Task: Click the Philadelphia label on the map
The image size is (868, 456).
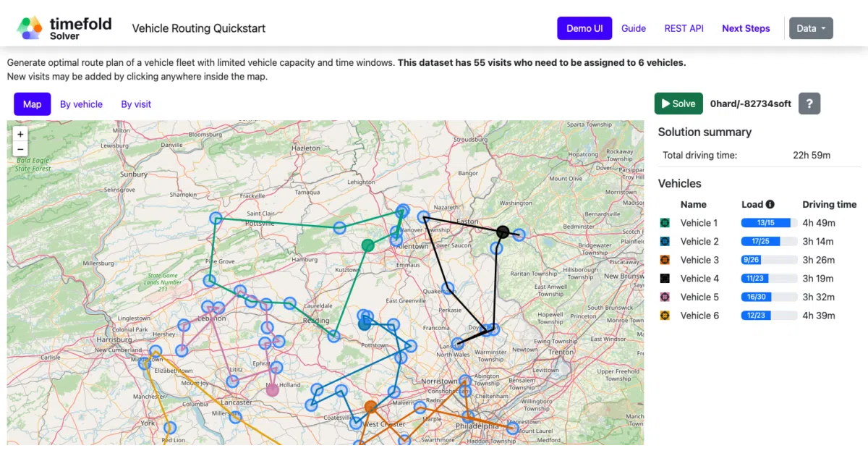Action: 477,426
